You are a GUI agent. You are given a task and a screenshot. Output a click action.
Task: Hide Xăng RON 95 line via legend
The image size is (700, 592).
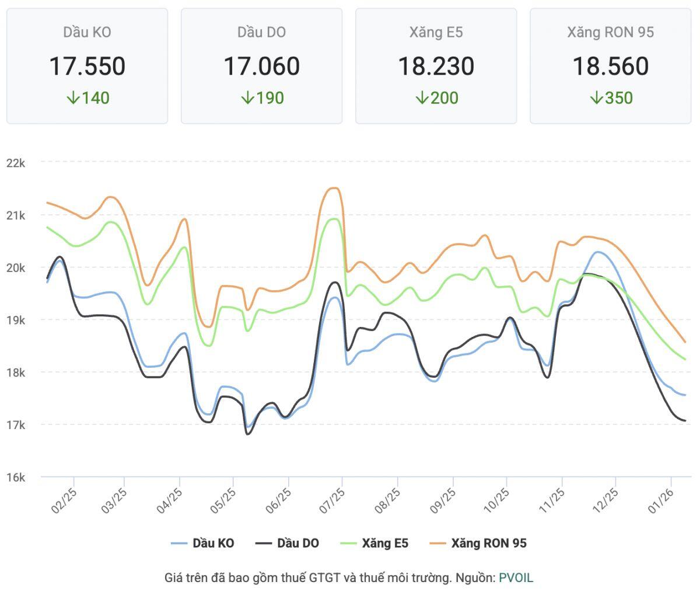pos(478,544)
